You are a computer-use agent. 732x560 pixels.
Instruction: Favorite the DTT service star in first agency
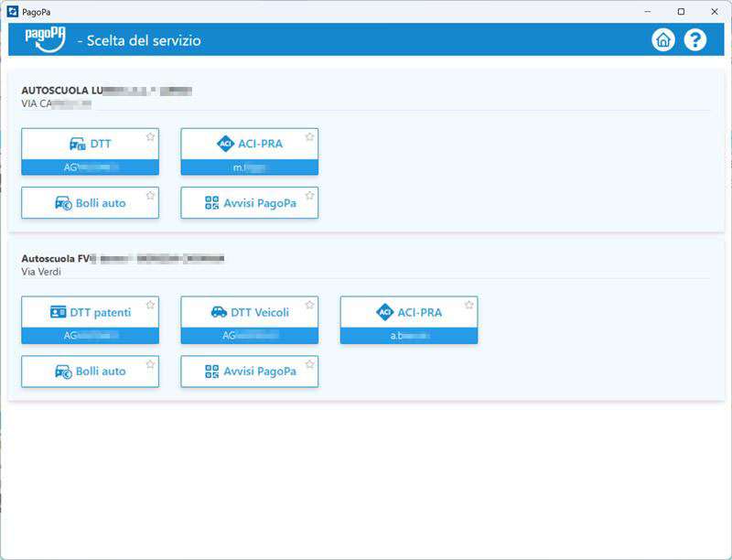(x=150, y=137)
